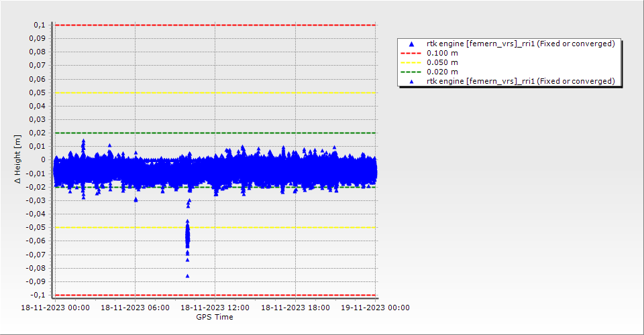Click the Δ Height [m] axis title
644x335 pixels.
click(18, 159)
